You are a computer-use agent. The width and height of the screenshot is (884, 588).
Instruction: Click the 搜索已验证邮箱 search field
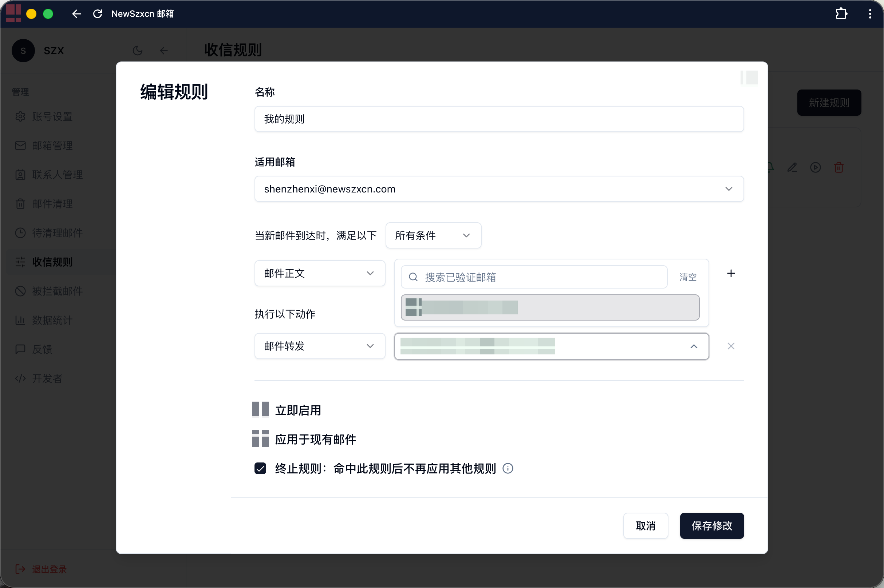[534, 277]
